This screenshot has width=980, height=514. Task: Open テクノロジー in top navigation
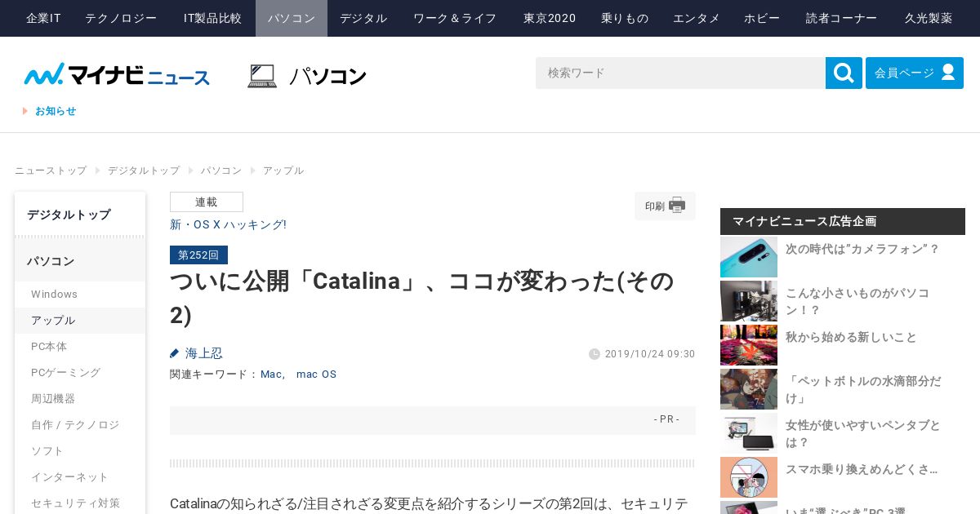point(121,18)
